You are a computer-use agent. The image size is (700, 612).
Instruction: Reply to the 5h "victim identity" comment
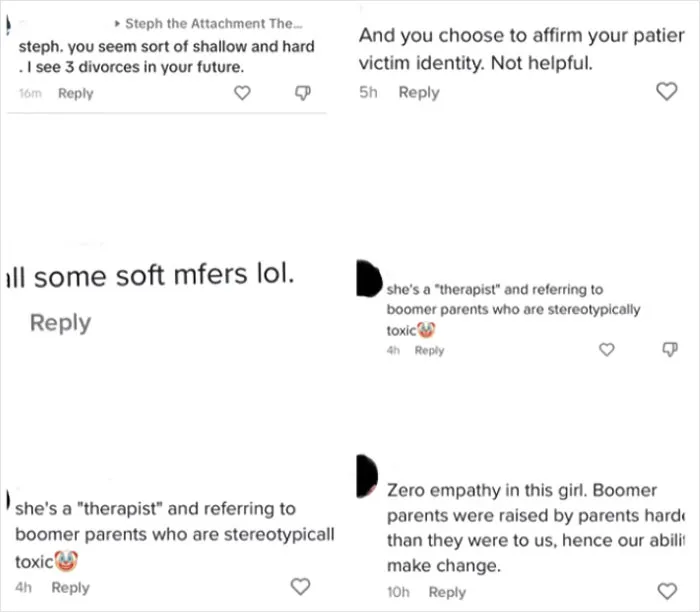pyautogui.click(x=419, y=92)
